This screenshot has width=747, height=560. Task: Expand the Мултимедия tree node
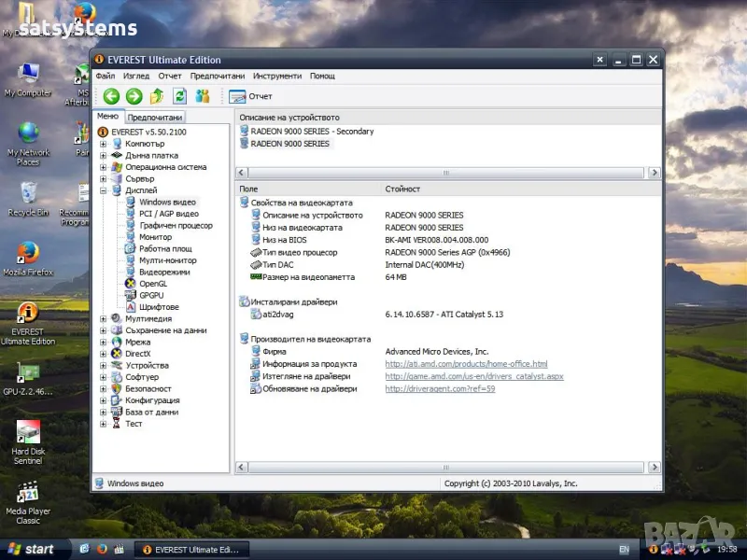(x=104, y=318)
